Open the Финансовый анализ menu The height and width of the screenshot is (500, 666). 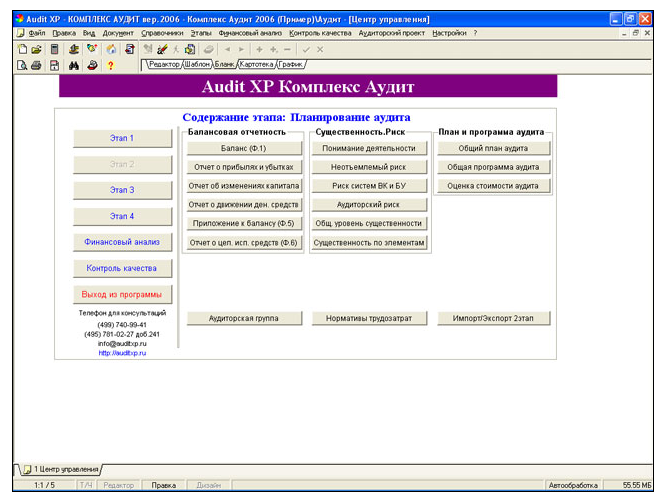pos(250,33)
